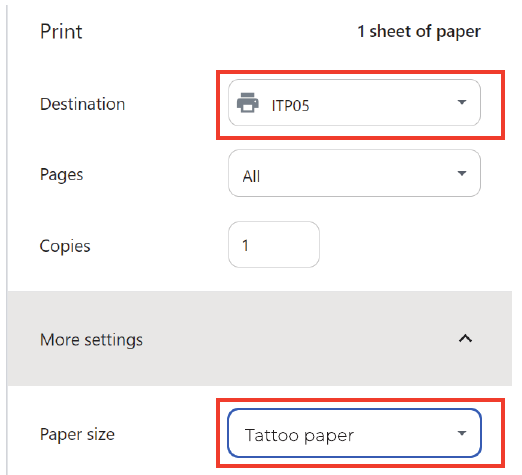522x475 pixels.
Task: Click the printer icon beside ITP05
Action: tap(247, 103)
